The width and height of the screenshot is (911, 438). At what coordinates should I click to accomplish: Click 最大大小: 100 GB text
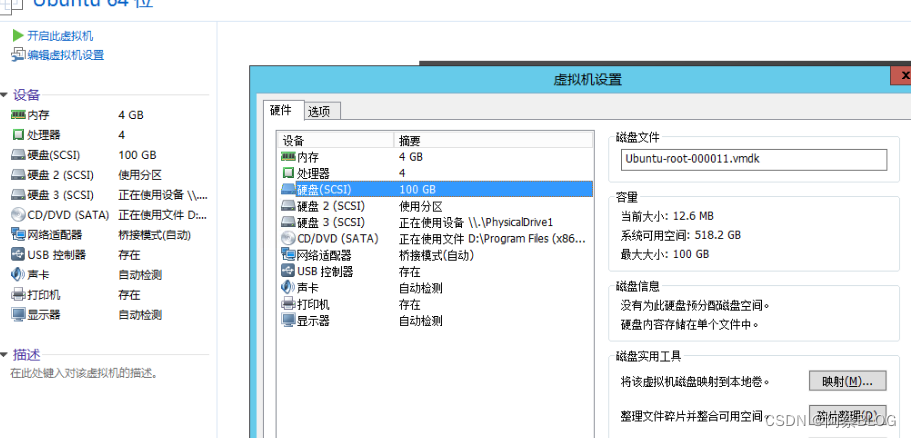[665, 254]
